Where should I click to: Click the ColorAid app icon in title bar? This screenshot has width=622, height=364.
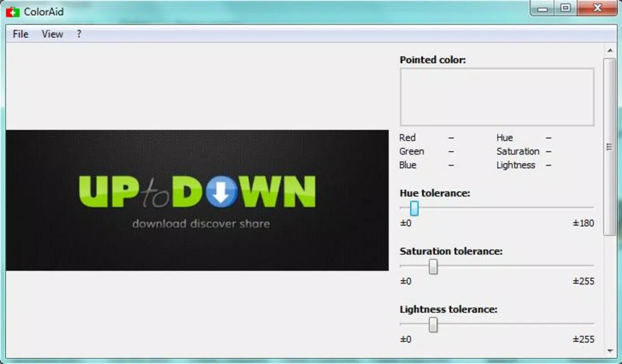13,12
